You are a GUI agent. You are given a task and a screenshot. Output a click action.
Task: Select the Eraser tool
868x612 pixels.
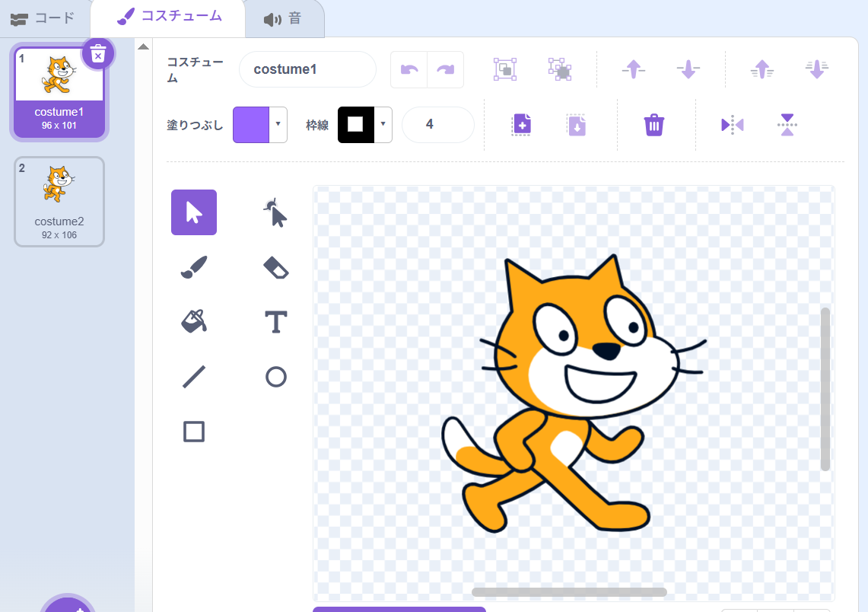275,267
